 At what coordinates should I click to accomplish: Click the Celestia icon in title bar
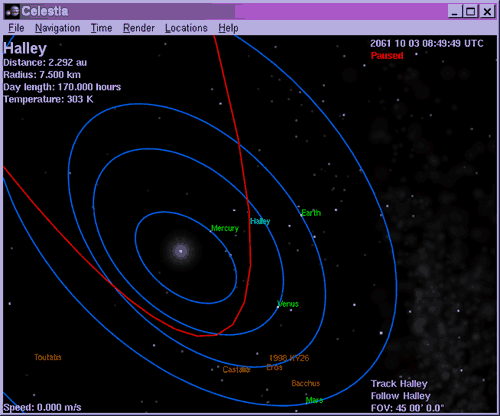tap(13, 12)
